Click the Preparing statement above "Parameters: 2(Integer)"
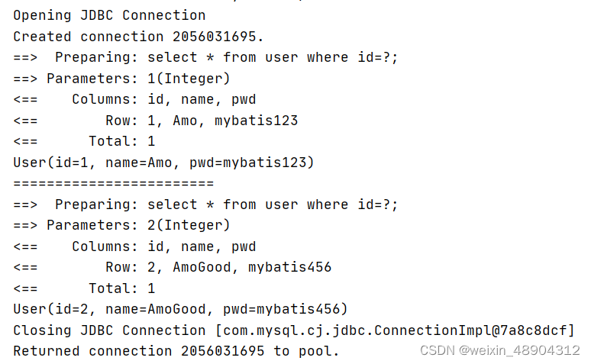This screenshot has width=591, height=364. pyautogui.click(x=226, y=205)
